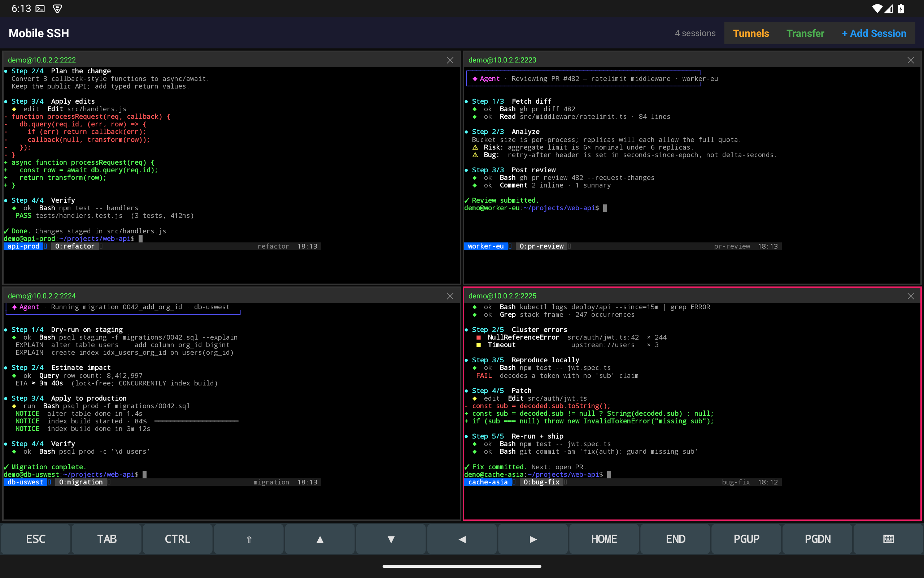This screenshot has height=578, width=924.
Task: Close the demo@10.0.2.2:2222 session
Action: 450,60
